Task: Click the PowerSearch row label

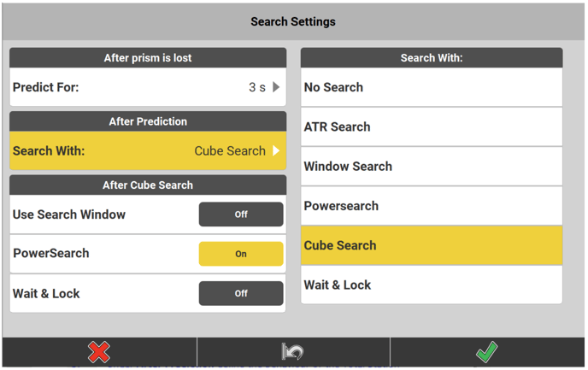Action: pyautogui.click(x=51, y=254)
